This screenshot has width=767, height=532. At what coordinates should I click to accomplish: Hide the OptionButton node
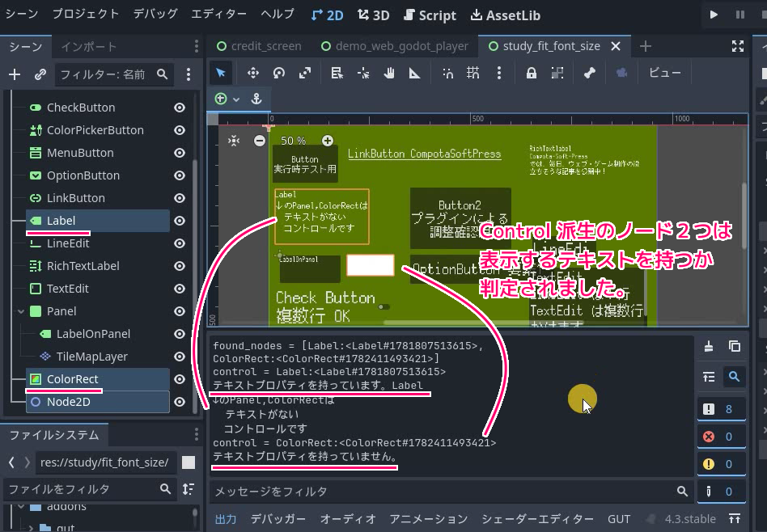coord(180,175)
